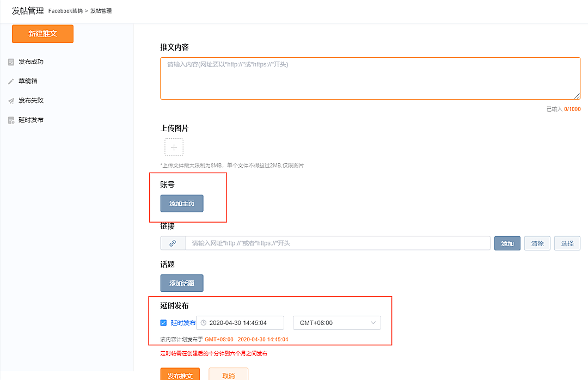588x380 pixels.
Task: Enable delayed posting by clicking its checkbox
Action: click(163, 322)
